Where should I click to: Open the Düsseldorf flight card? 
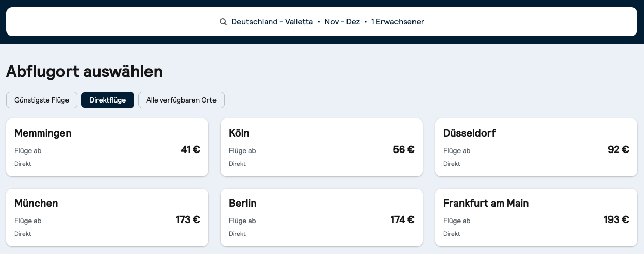[536, 147]
